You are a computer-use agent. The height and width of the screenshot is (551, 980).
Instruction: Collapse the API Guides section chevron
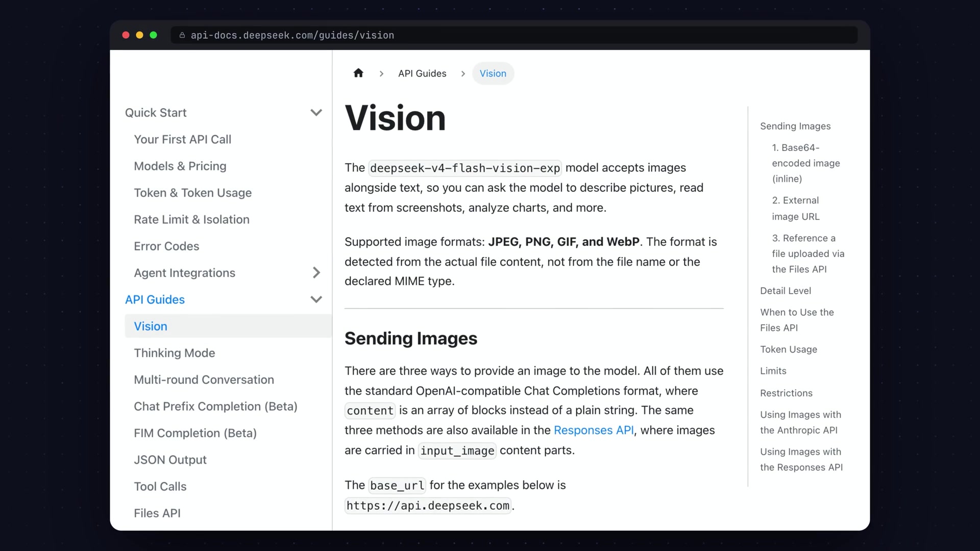tap(316, 299)
